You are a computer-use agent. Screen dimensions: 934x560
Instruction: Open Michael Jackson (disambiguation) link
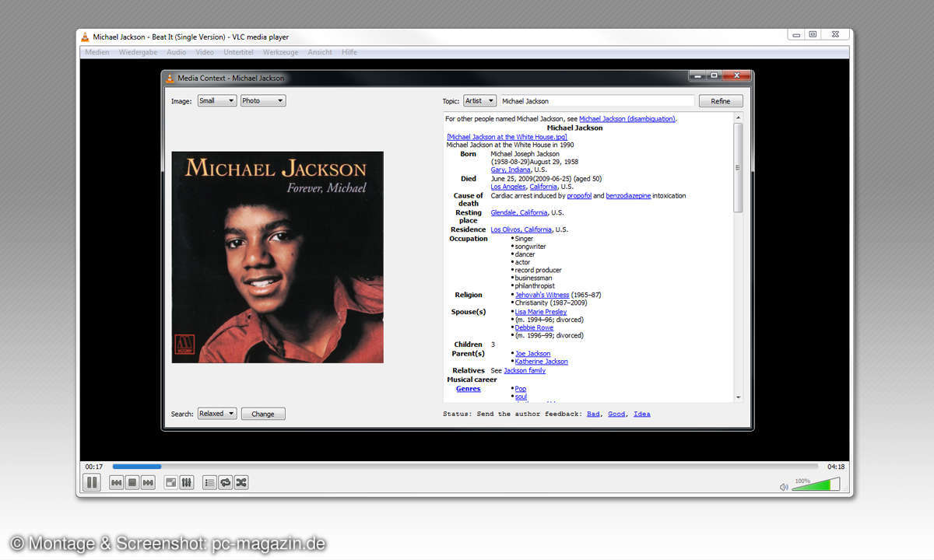[x=627, y=119]
